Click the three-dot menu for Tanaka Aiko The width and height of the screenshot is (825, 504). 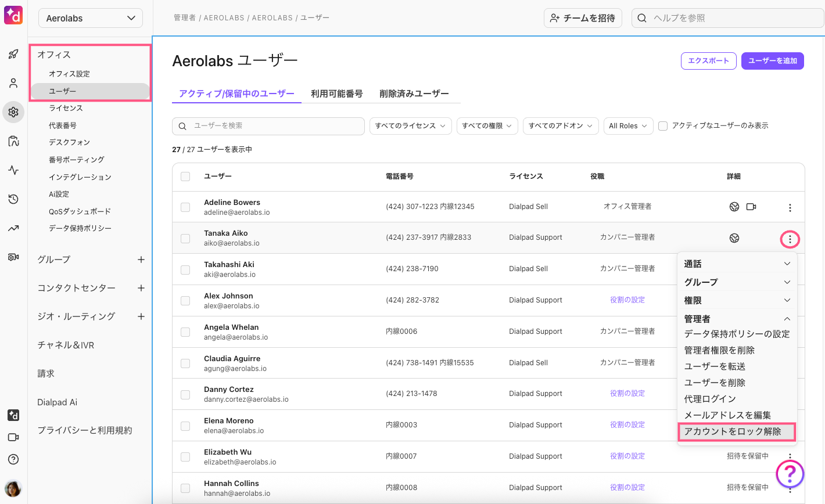(x=790, y=239)
